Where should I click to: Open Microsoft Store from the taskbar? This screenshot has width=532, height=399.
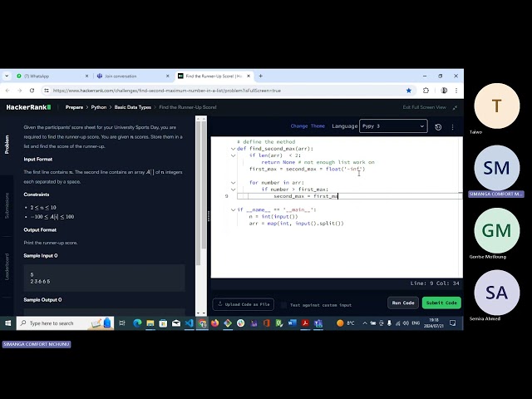163,323
